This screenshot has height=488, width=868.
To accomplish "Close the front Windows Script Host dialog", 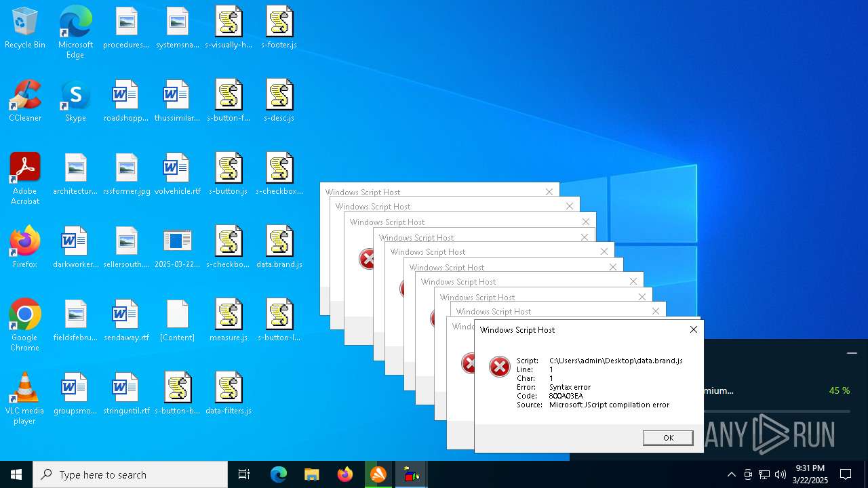I will pyautogui.click(x=693, y=329).
